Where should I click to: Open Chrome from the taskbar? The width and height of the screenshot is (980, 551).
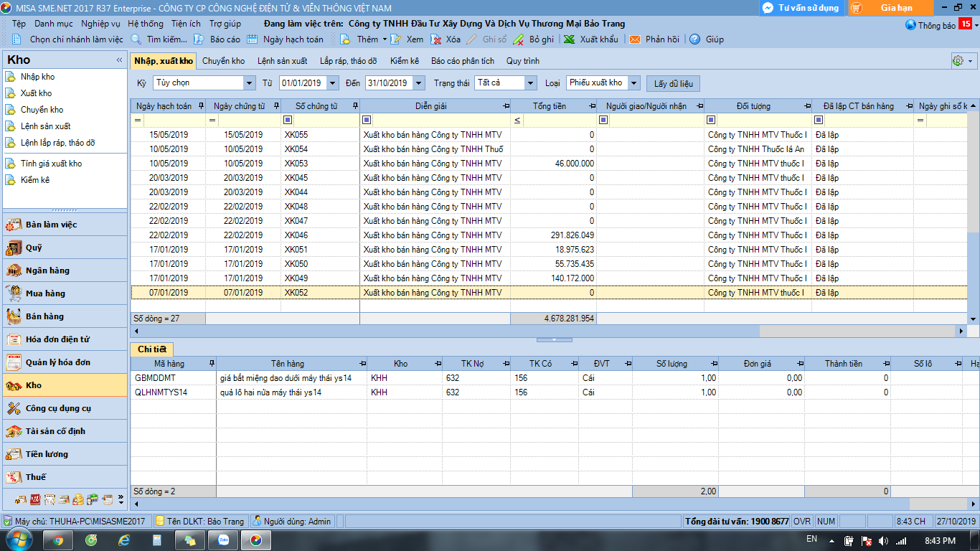click(x=57, y=540)
